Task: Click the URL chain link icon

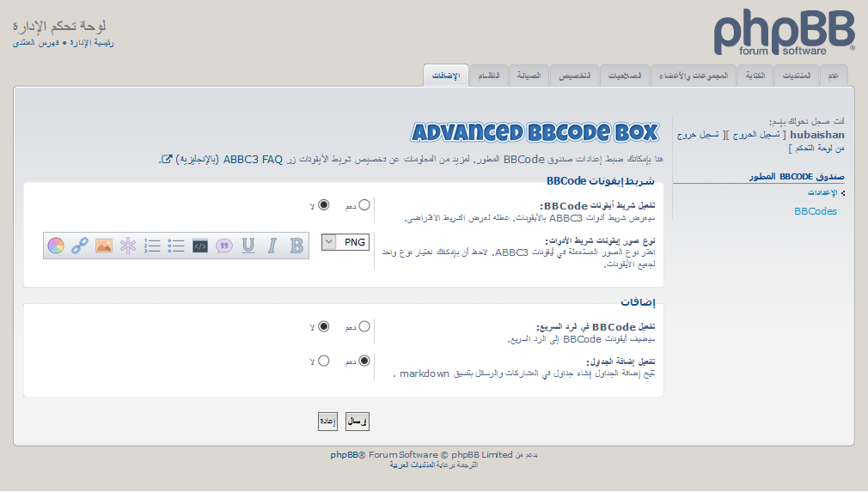Action: 80,246
